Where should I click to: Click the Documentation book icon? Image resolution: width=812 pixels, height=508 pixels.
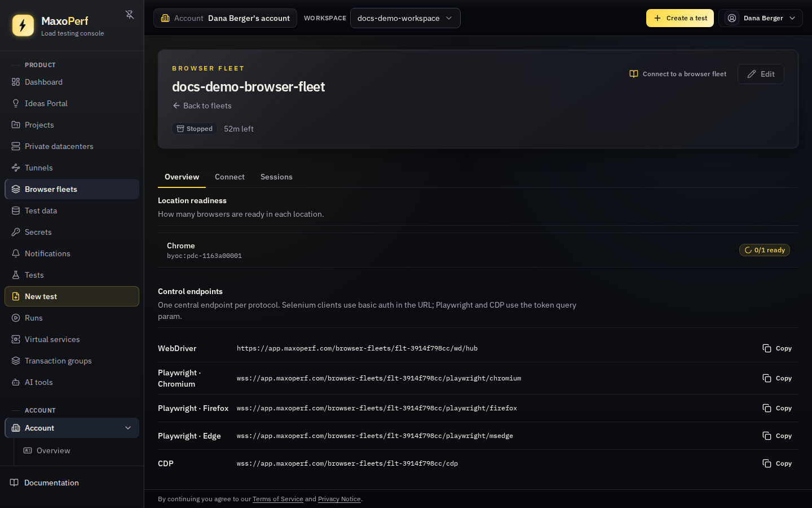[x=14, y=483]
